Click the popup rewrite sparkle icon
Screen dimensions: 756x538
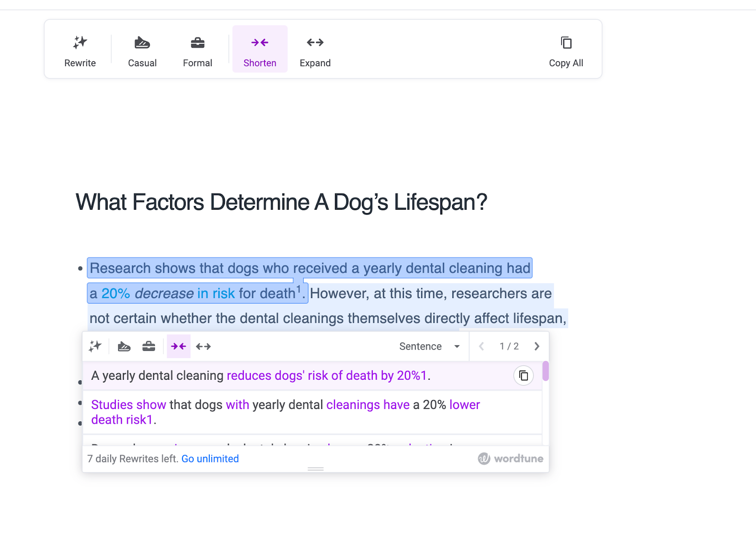pyautogui.click(x=95, y=346)
